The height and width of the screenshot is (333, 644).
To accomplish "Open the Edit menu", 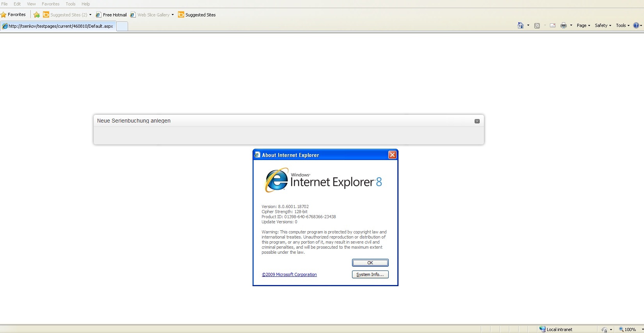I will pos(17,4).
